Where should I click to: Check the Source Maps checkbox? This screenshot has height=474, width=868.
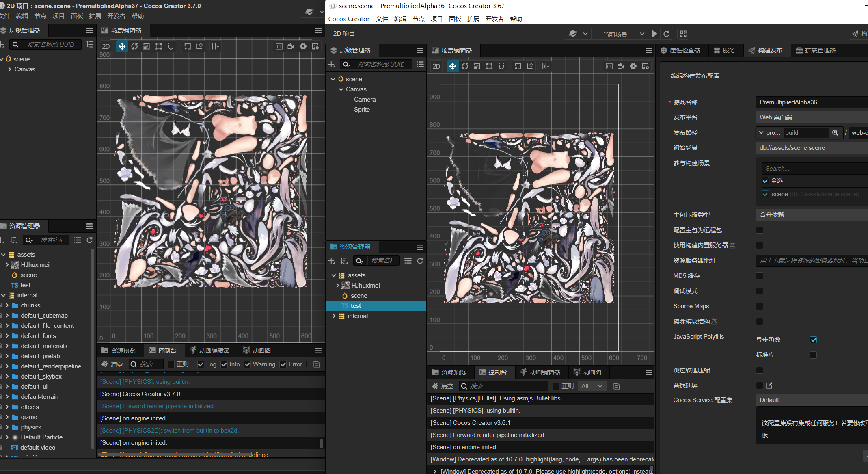coord(760,306)
